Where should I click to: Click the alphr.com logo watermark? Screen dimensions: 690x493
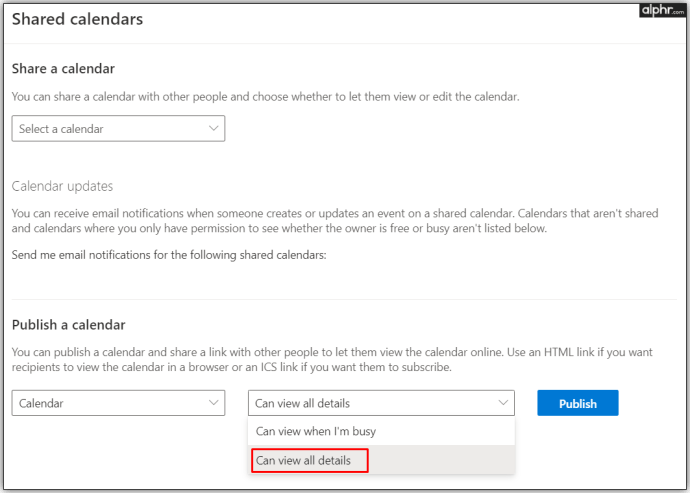click(x=662, y=10)
